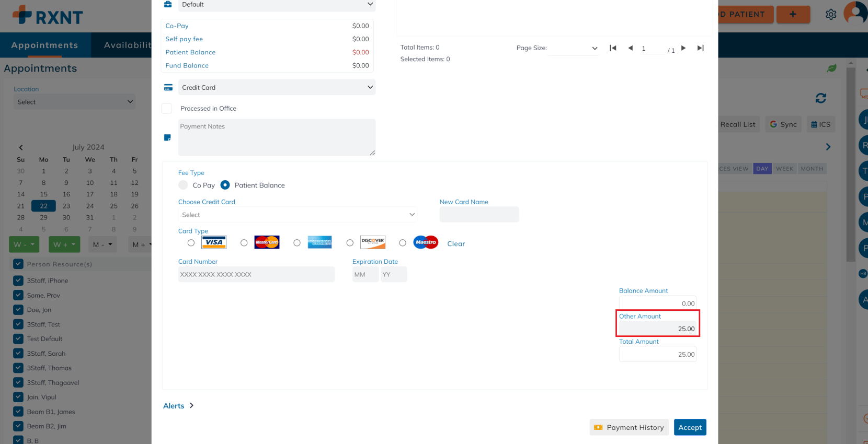Go to the last page of results
This screenshot has height=444, width=868.
(x=700, y=48)
